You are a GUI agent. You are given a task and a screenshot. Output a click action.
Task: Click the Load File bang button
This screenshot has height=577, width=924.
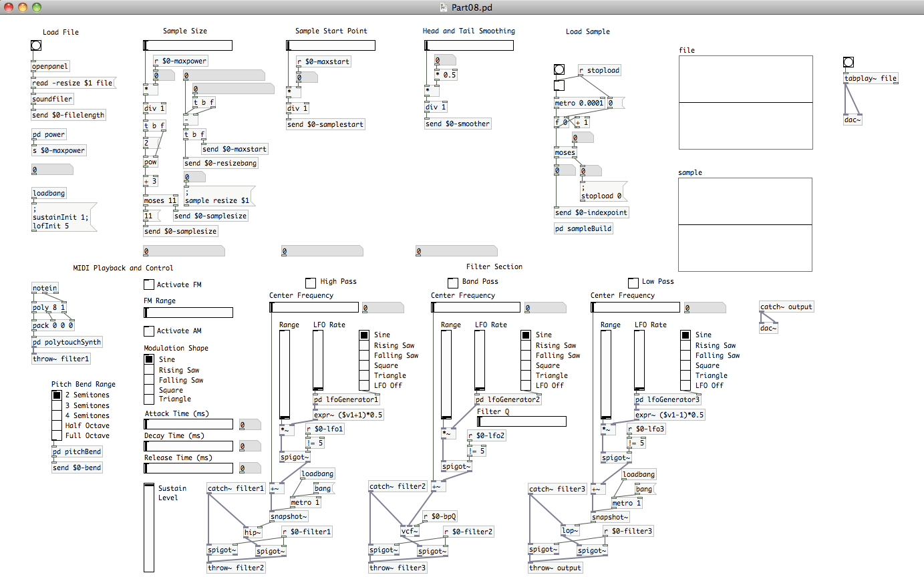tap(36, 45)
